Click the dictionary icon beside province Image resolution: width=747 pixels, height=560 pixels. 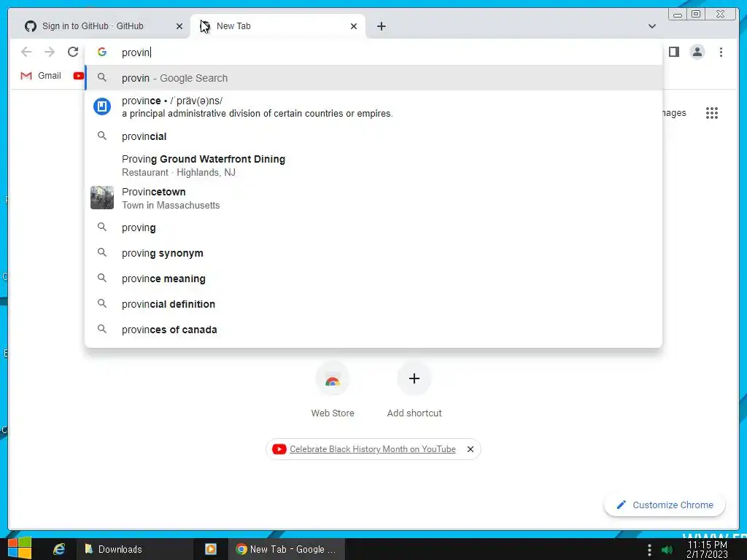click(102, 106)
